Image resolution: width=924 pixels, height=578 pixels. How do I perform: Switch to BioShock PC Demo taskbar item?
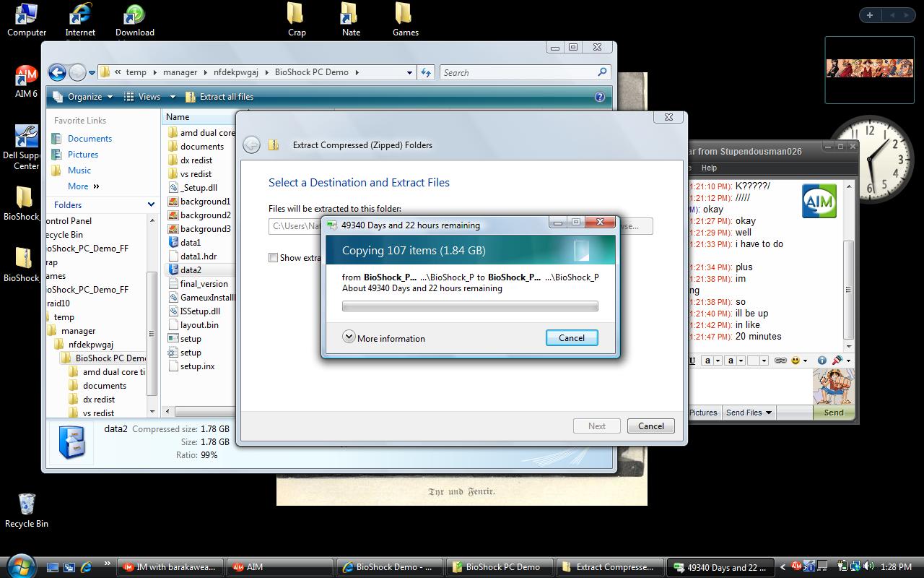tap(500, 567)
